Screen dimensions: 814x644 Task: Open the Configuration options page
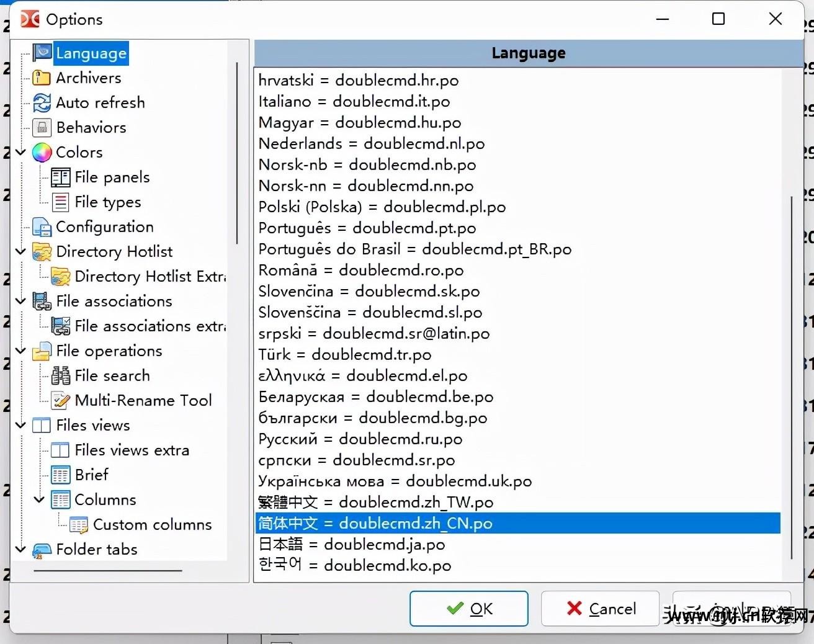point(105,227)
